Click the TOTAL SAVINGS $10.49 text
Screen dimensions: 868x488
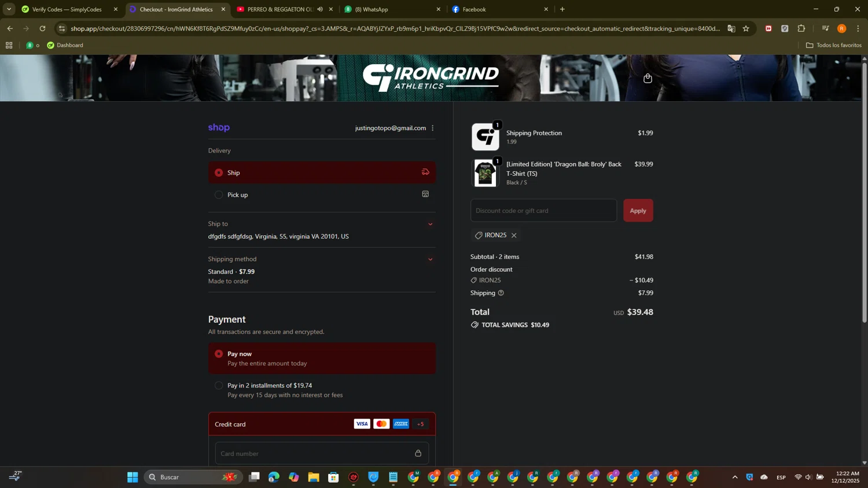(516, 325)
